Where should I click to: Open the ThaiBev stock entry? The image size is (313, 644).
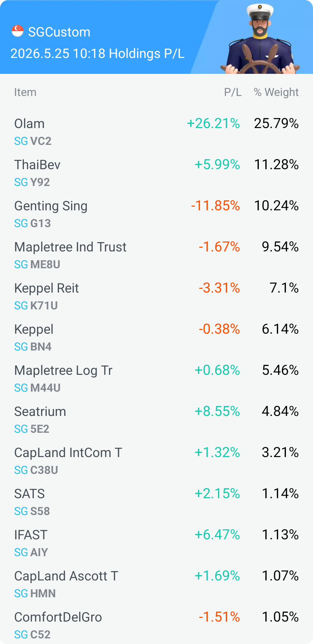pyautogui.click(x=156, y=173)
